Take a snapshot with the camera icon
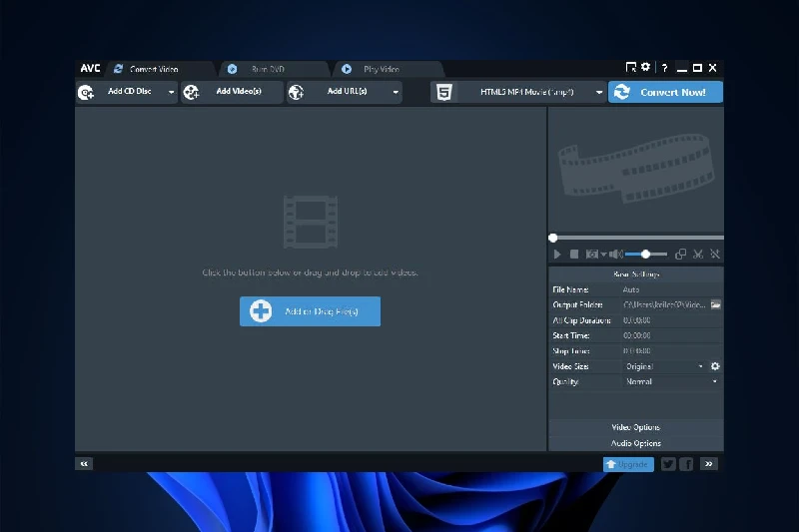The image size is (799, 532). 591,255
